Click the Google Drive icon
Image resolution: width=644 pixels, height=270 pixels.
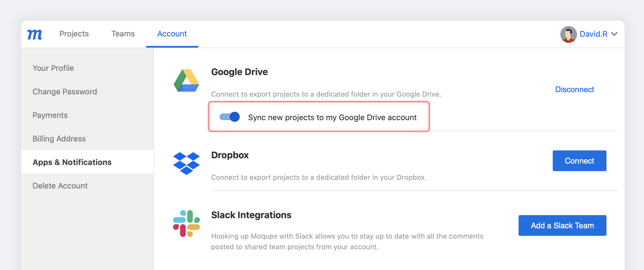(186, 81)
